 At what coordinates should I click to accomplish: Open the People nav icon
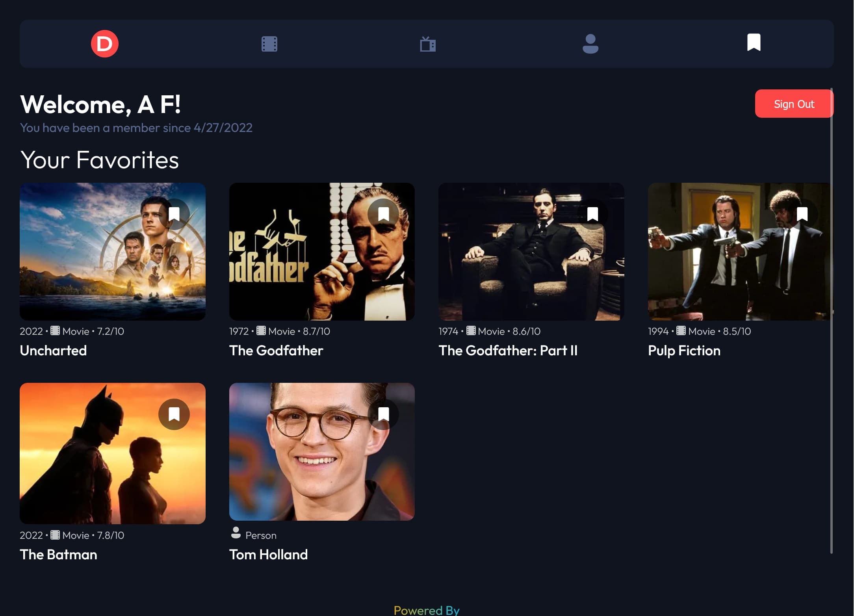[x=590, y=44]
